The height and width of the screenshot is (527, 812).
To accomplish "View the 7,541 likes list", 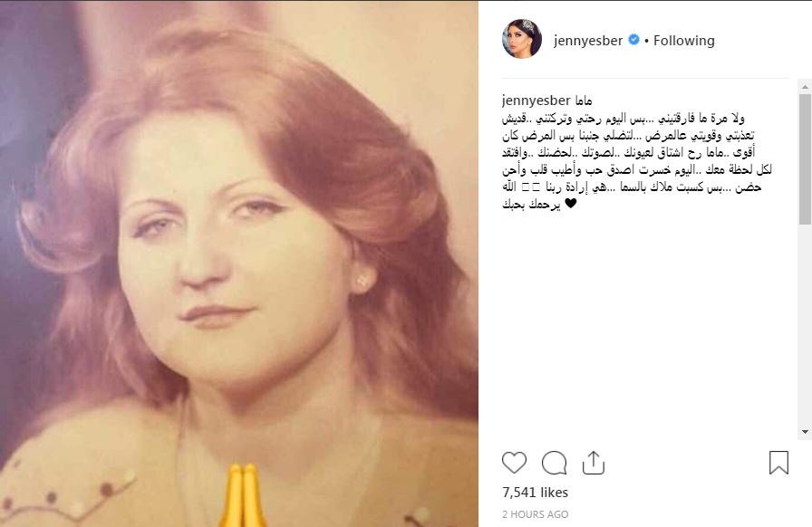I will 535,493.
